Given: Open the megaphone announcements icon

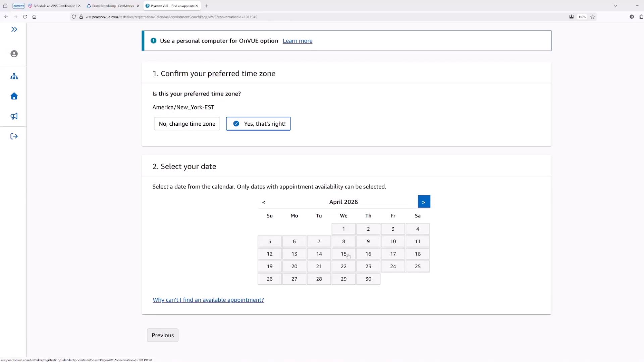Looking at the screenshot, I should click(14, 116).
